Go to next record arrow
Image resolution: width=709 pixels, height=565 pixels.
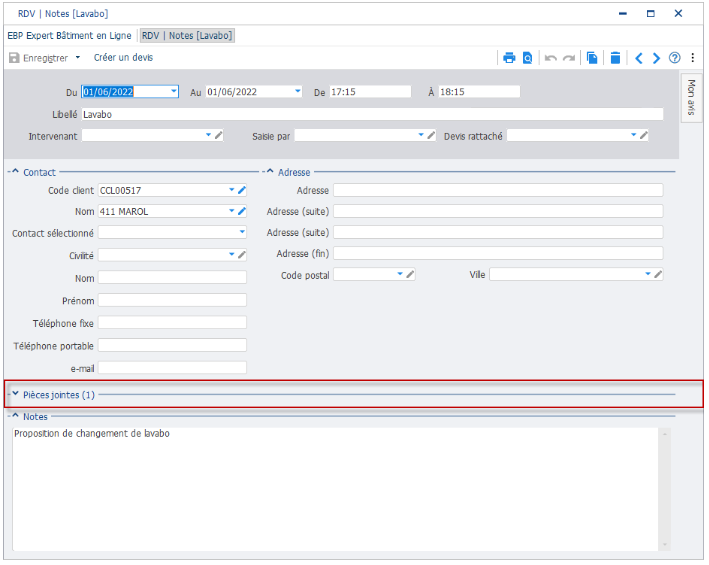pos(656,58)
